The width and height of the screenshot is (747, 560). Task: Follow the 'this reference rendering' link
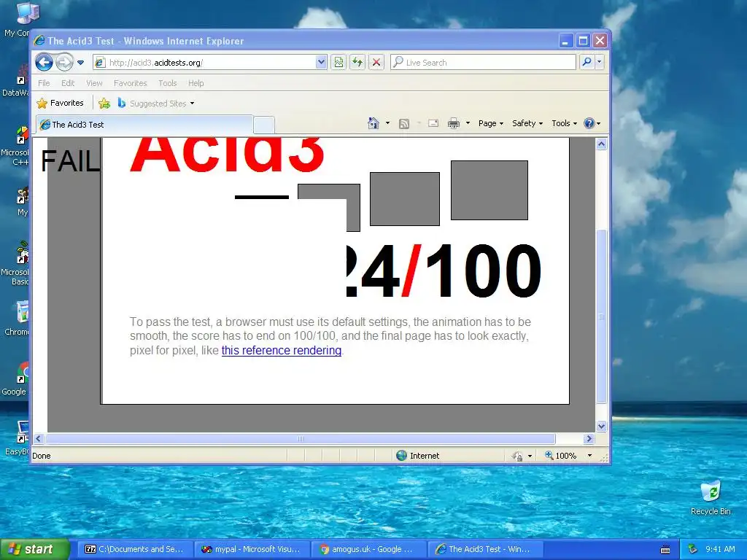point(282,351)
